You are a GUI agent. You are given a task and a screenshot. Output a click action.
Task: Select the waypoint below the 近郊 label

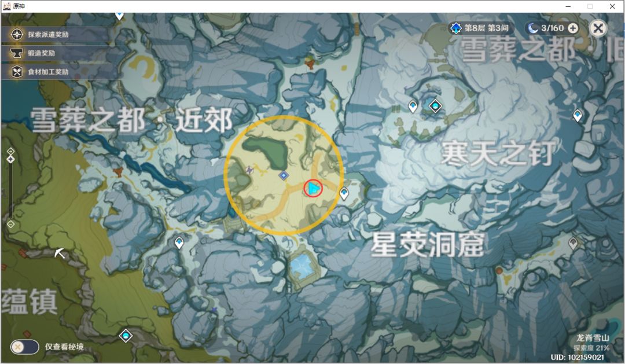[x=179, y=242]
